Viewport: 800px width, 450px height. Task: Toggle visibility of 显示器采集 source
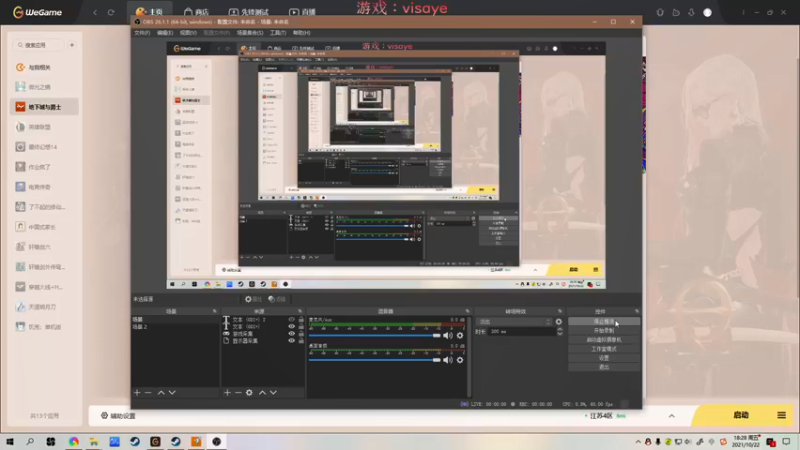coord(291,341)
